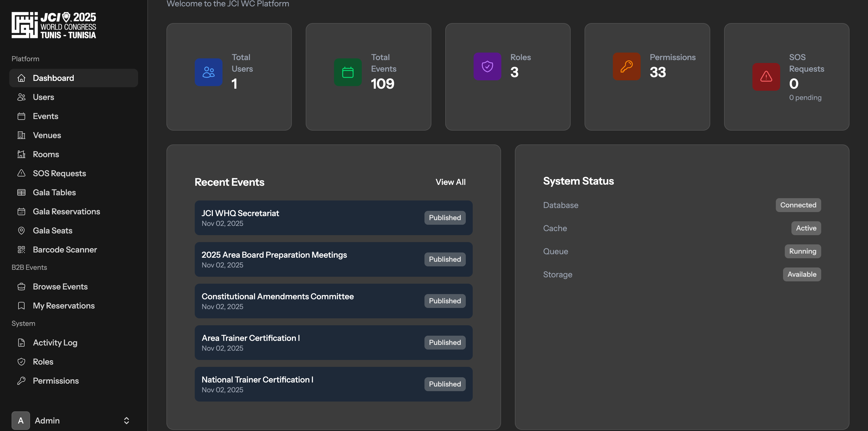Click the Total Events count 109
The width and height of the screenshot is (868, 431).
click(383, 83)
